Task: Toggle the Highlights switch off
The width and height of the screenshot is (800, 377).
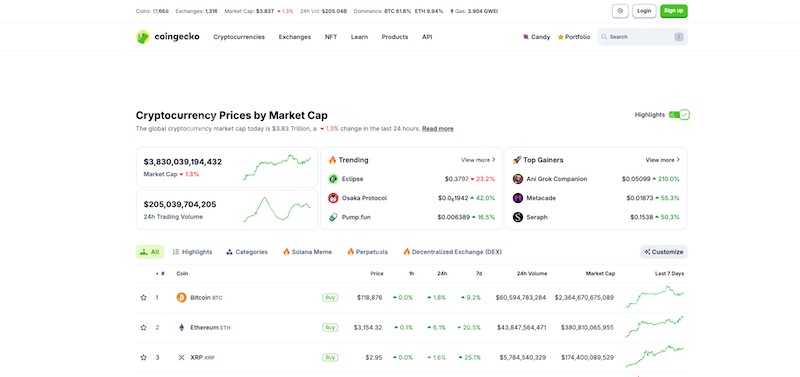Action: pyautogui.click(x=679, y=115)
